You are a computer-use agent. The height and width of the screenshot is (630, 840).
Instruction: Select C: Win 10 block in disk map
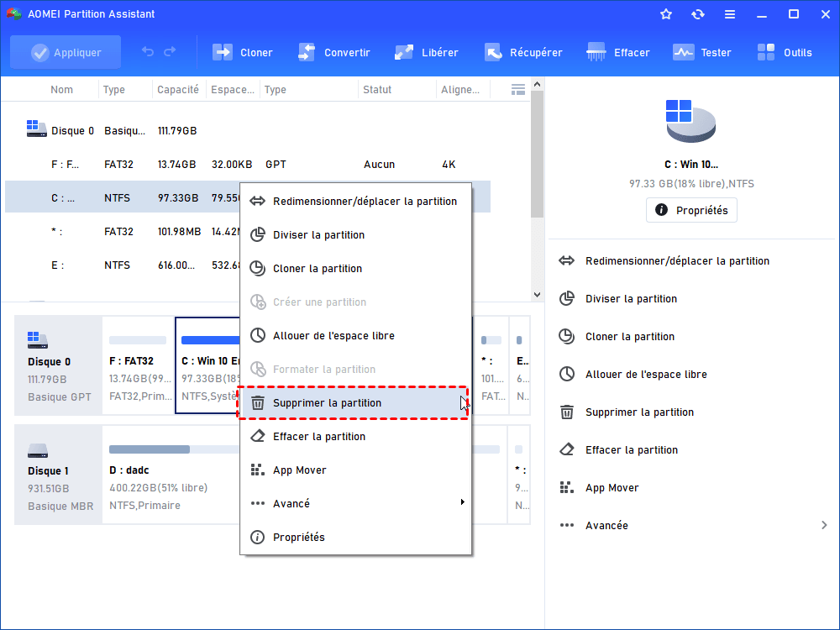click(x=207, y=365)
